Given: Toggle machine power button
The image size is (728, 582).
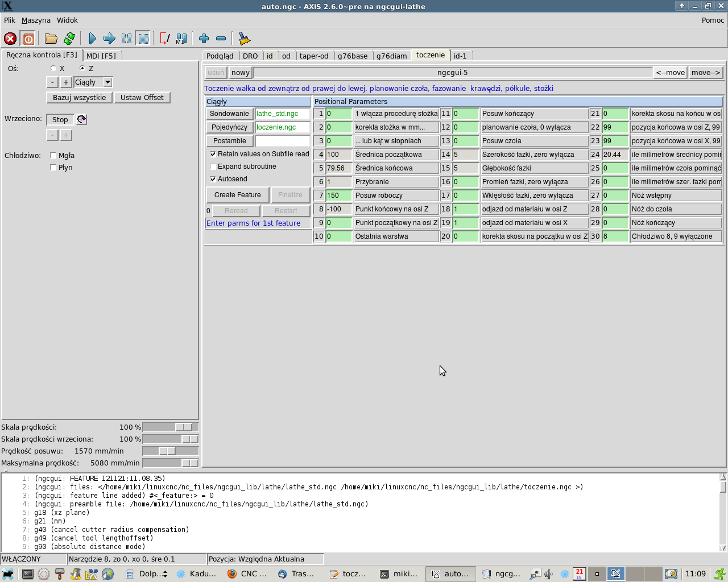Looking at the screenshot, I should (x=28, y=39).
